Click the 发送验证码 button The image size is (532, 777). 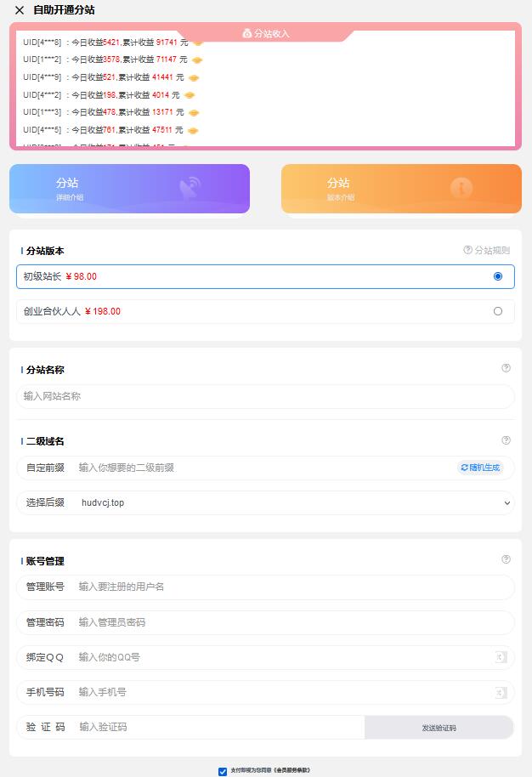pyautogui.click(x=439, y=728)
